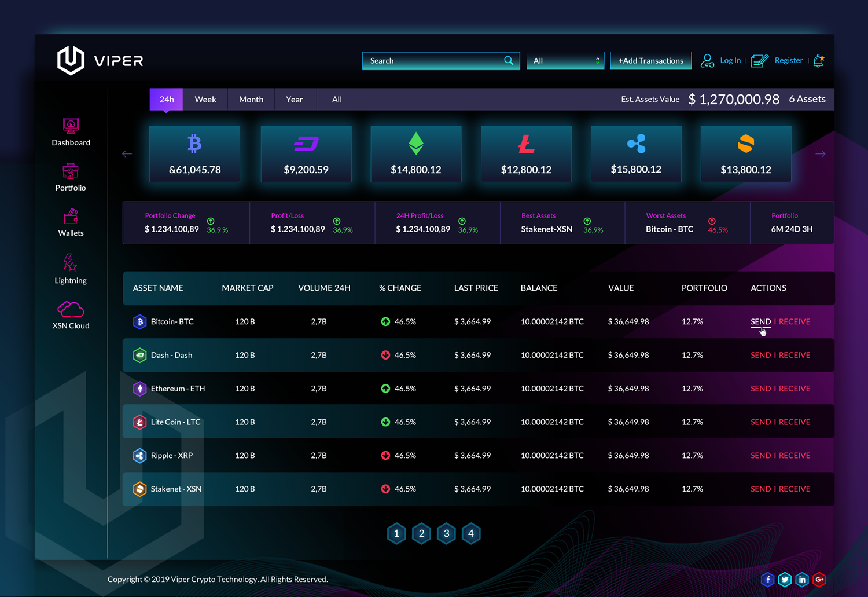Click SEND in the Bitcoin row
Viewport: 868px width, 597px height.
coord(760,321)
